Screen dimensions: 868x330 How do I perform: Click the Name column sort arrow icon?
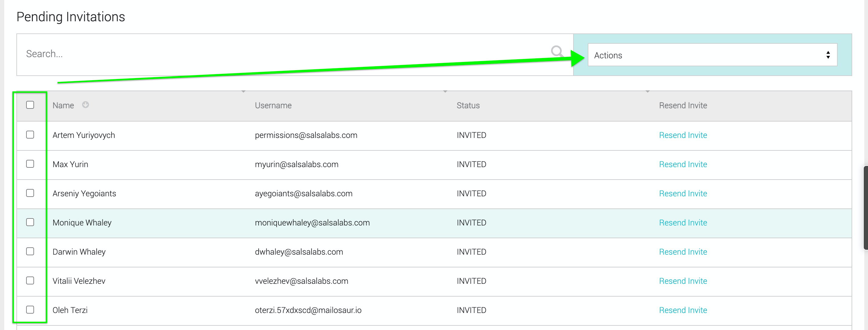(86, 105)
